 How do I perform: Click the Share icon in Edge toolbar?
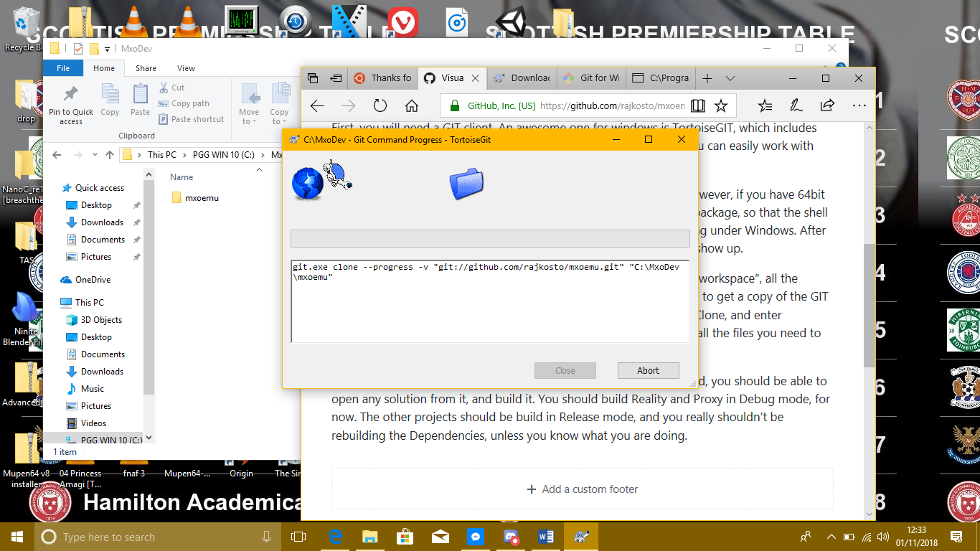826,105
